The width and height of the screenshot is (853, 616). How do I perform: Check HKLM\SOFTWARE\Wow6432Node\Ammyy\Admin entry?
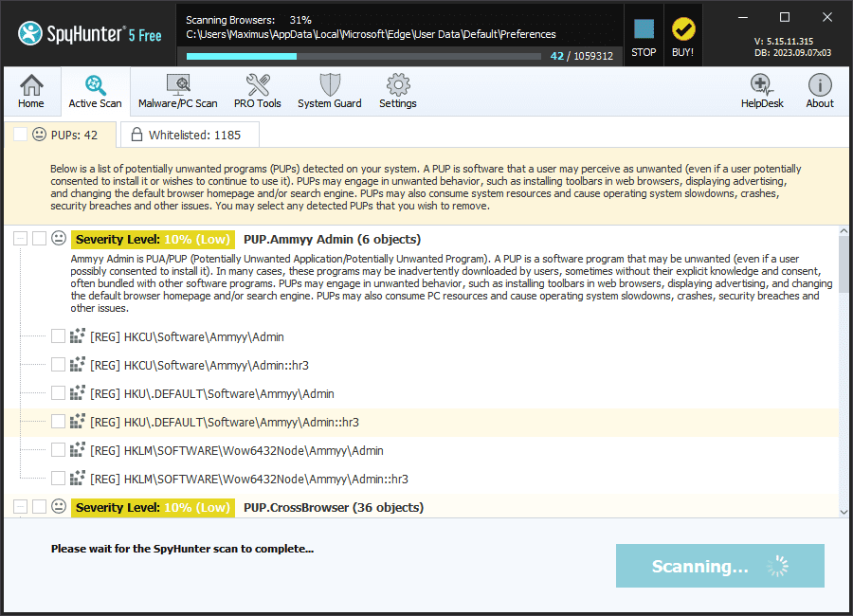click(58, 450)
